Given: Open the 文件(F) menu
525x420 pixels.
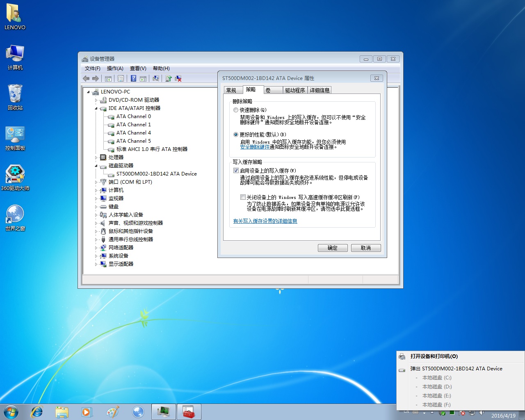Looking at the screenshot, I should (x=92, y=68).
